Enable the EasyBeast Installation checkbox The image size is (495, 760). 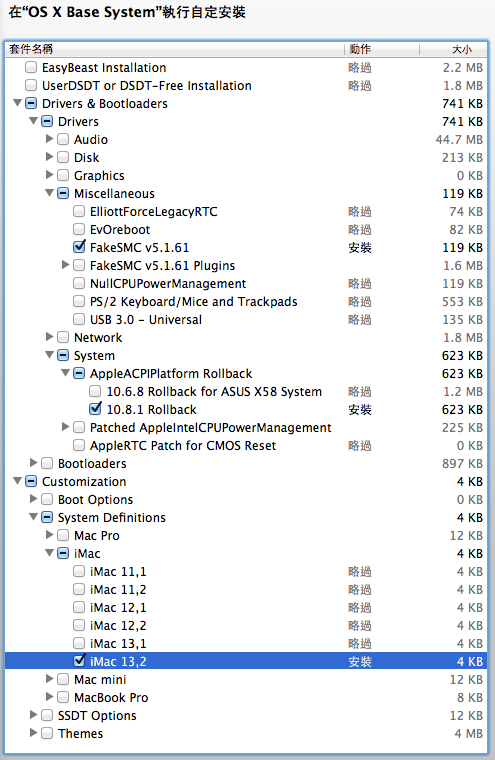pos(31,67)
